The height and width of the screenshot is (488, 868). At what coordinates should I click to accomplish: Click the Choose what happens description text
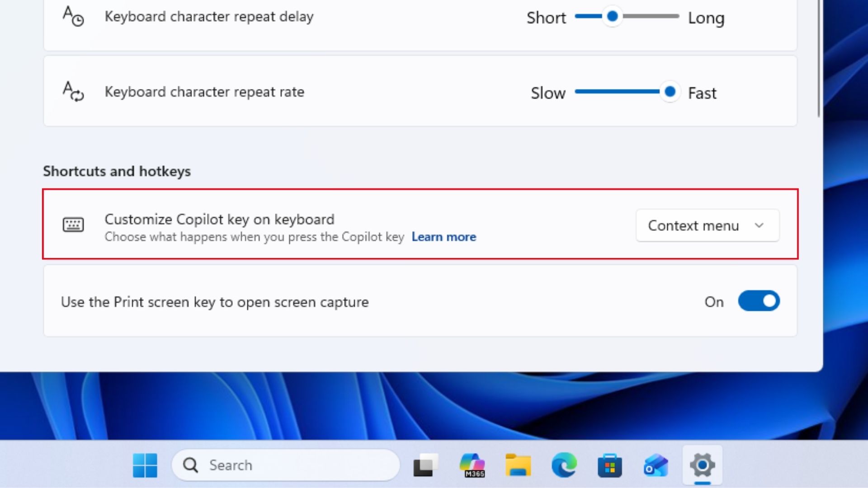254,237
